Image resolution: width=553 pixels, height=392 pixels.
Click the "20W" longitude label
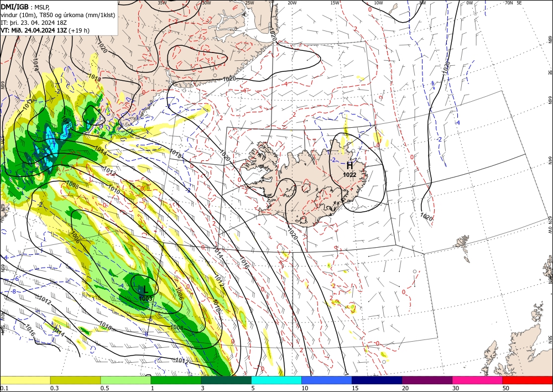pos(292,3)
